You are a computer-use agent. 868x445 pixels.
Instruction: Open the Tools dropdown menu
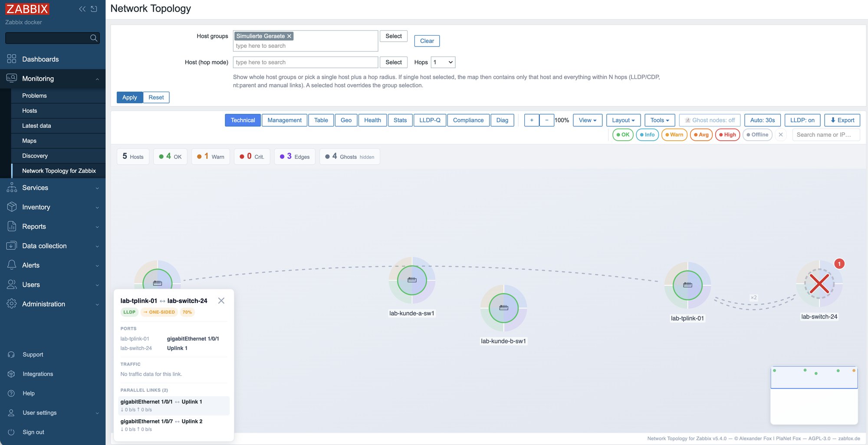tap(660, 120)
